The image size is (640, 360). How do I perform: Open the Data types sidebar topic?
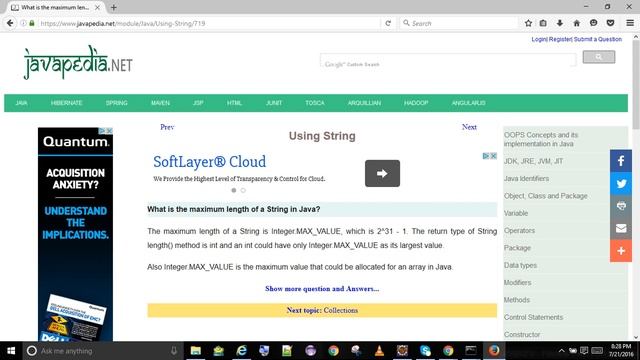520,265
